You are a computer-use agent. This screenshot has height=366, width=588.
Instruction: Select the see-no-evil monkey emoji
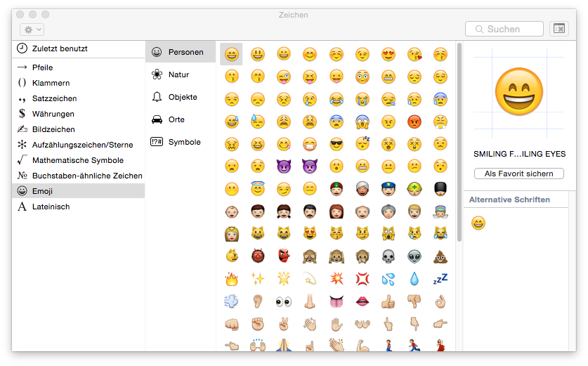(310, 256)
